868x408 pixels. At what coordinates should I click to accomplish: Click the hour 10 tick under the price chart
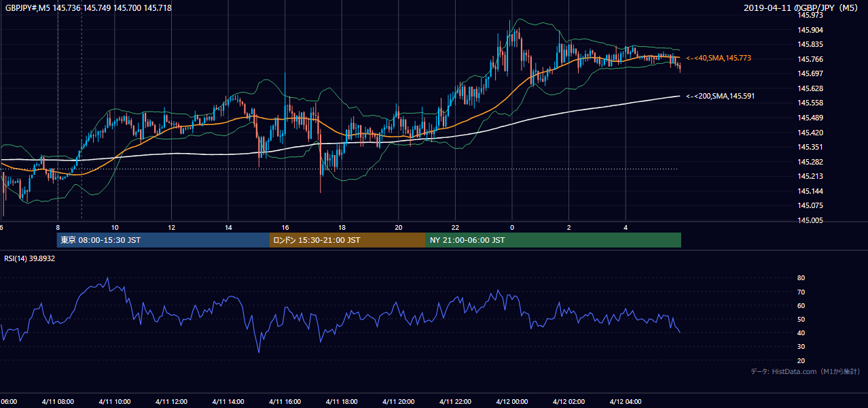click(x=115, y=228)
